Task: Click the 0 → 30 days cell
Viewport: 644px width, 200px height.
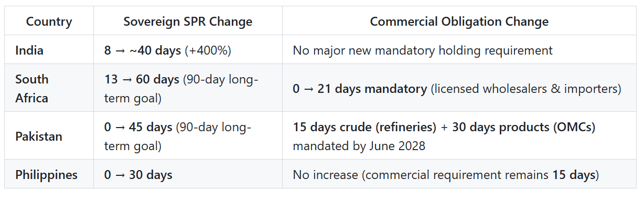Action: pos(188,174)
